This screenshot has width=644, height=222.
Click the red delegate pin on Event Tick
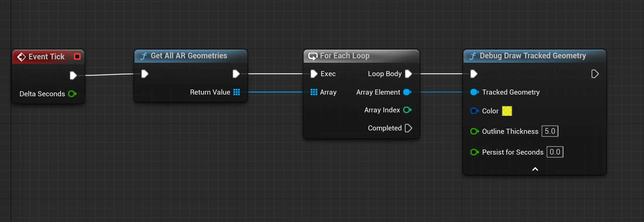[77, 57]
